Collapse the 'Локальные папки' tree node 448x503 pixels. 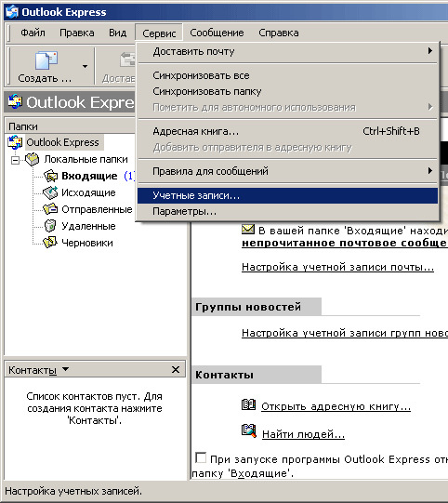click(x=15, y=160)
